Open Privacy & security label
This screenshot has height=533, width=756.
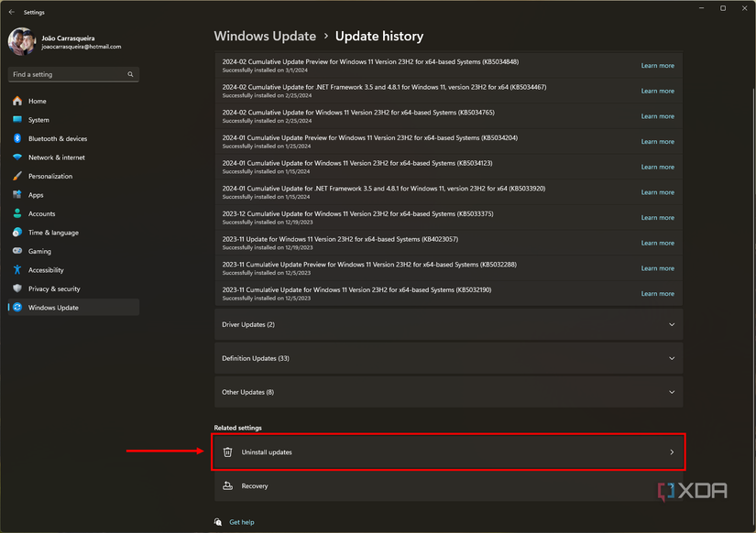pyautogui.click(x=54, y=289)
